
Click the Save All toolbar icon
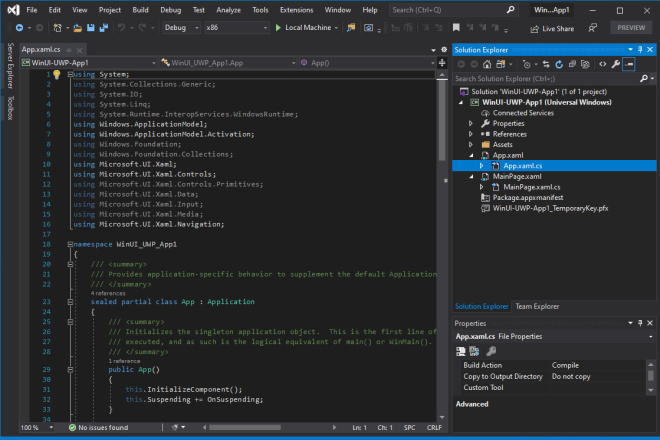104,28
